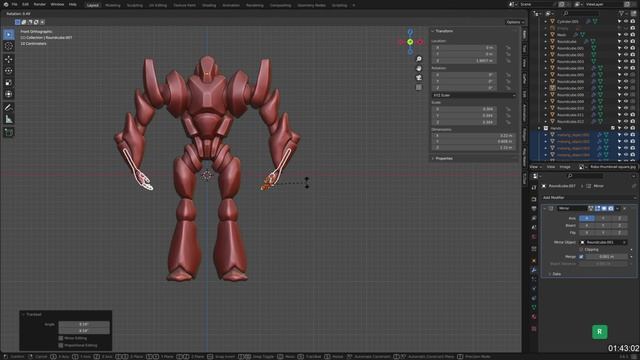Enable Clipping in the Mirror modifier
This screenshot has width=640, height=360.
pyautogui.click(x=581, y=249)
